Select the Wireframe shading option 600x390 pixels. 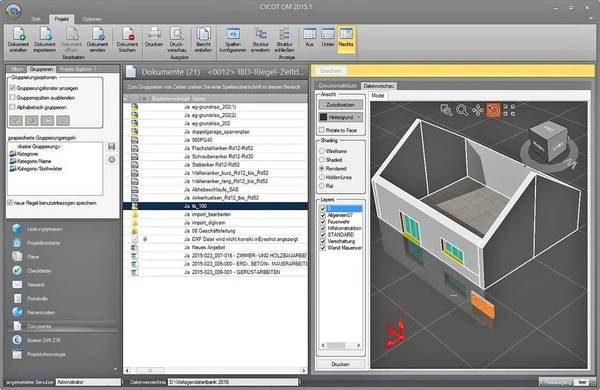[x=322, y=151]
